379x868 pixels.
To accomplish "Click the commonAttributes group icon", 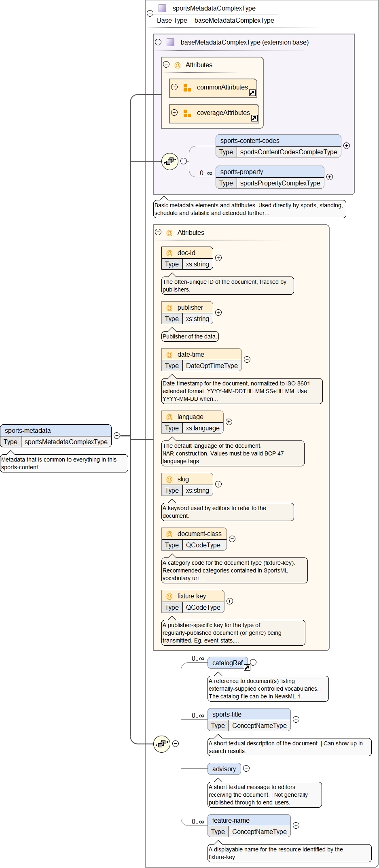I will coord(187,88).
